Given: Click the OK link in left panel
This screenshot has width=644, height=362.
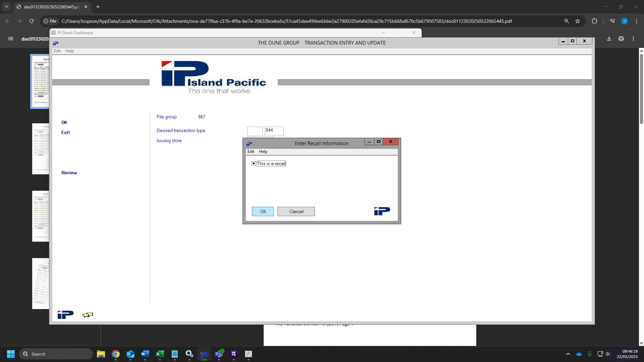Looking at the screenshot, I should point(64,122).
